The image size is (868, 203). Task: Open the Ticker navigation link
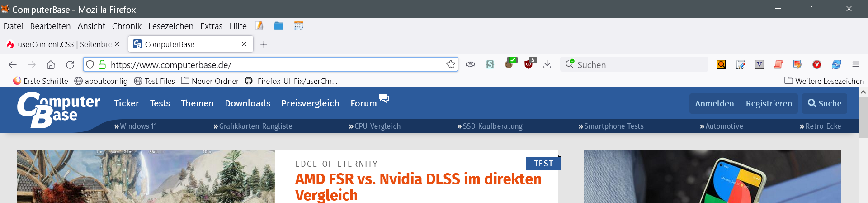(x=127, y=103)
